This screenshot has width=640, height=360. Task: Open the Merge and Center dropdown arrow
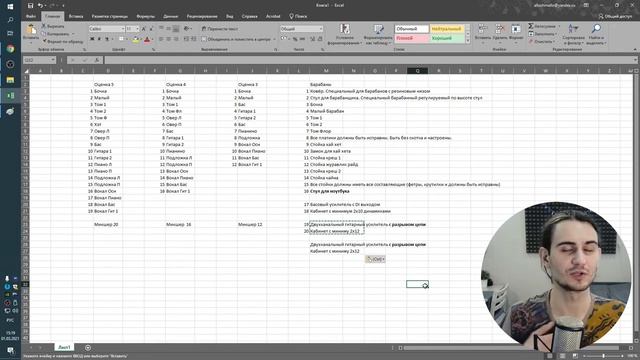[274, 39]
